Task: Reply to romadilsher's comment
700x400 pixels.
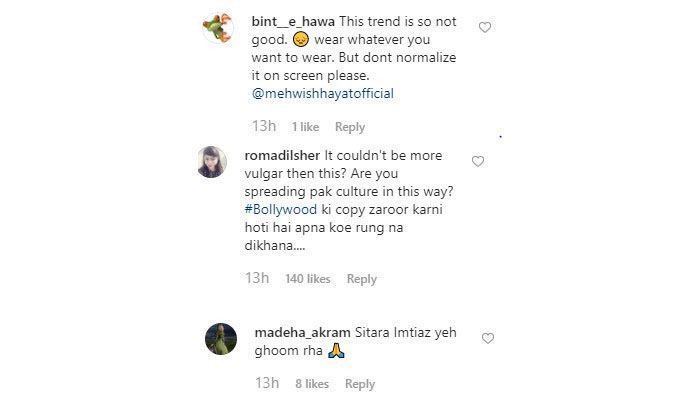Action: (x=361, y=279)
